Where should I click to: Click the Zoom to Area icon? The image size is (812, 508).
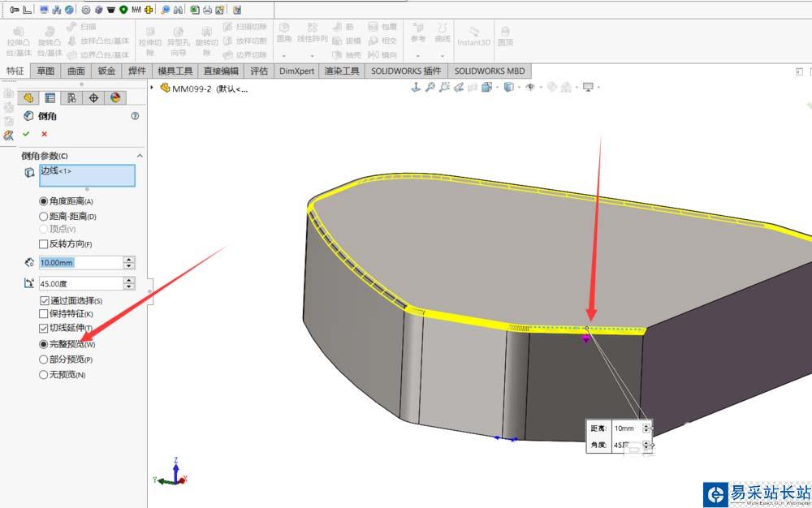tap(444, 88)
